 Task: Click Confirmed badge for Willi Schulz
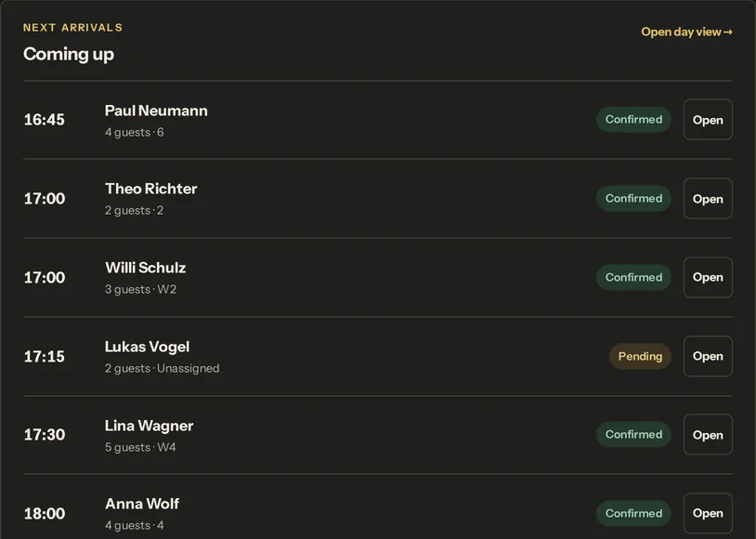633,278
